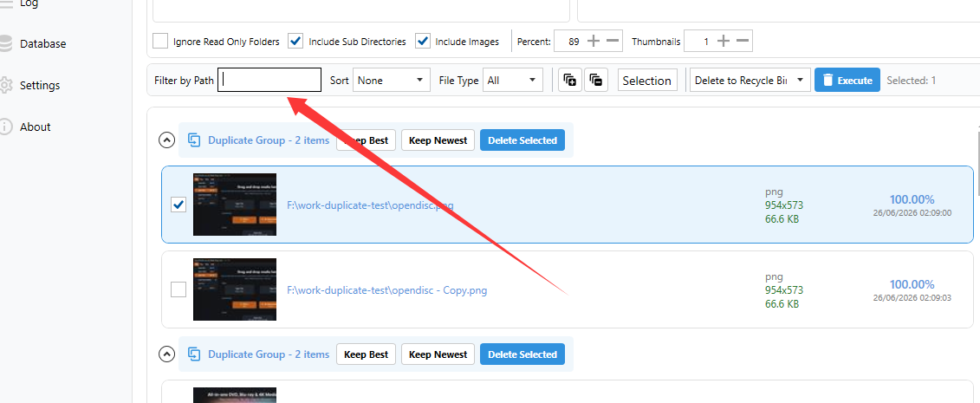The height and width of the screenshot is (403, 980).
Task: Click 66.6 KB size on the opendisc.png row
Action: tap(782, 218)
